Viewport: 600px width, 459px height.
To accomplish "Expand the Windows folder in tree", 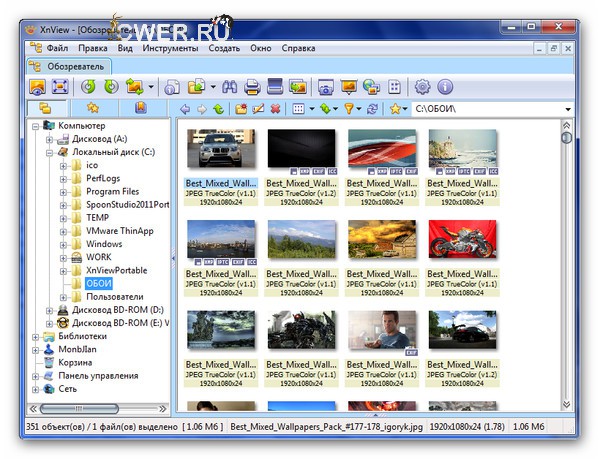I will [62, 244].
